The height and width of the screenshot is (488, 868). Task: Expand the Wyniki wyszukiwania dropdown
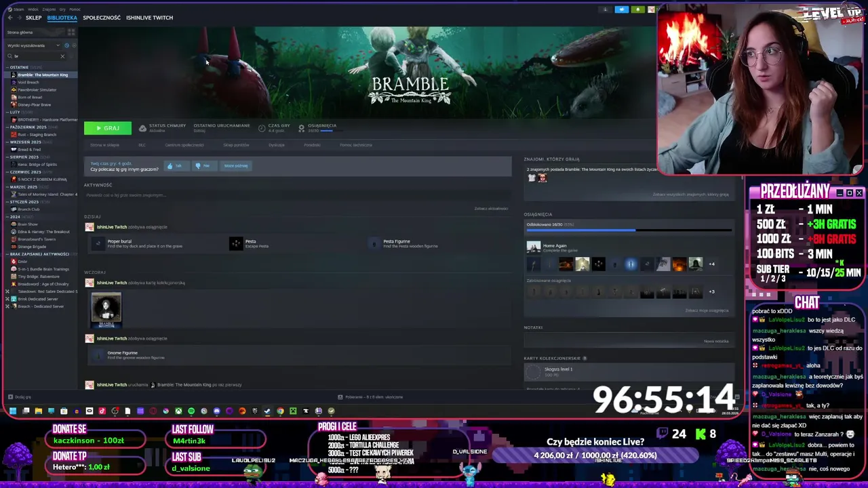(x=33, y=45)
